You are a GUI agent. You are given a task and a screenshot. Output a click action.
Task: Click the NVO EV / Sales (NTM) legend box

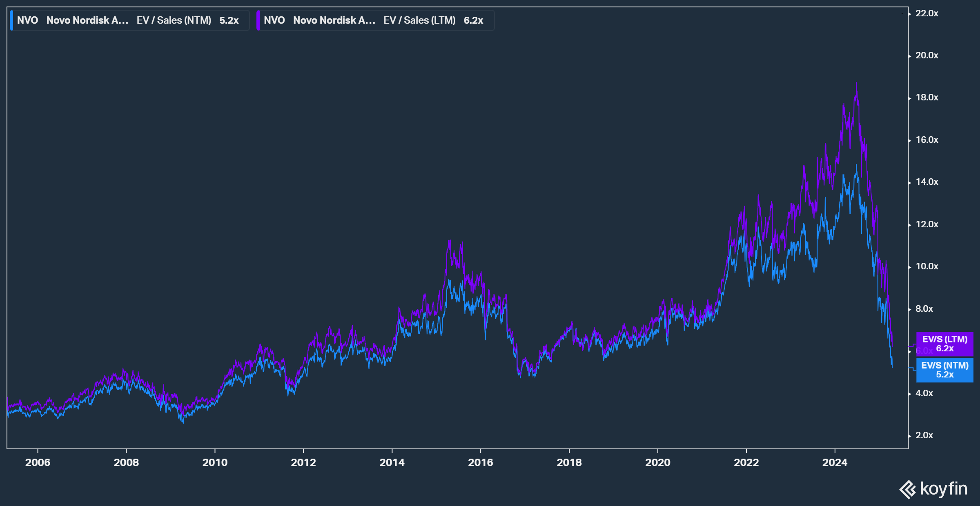(x=129, y=20)
